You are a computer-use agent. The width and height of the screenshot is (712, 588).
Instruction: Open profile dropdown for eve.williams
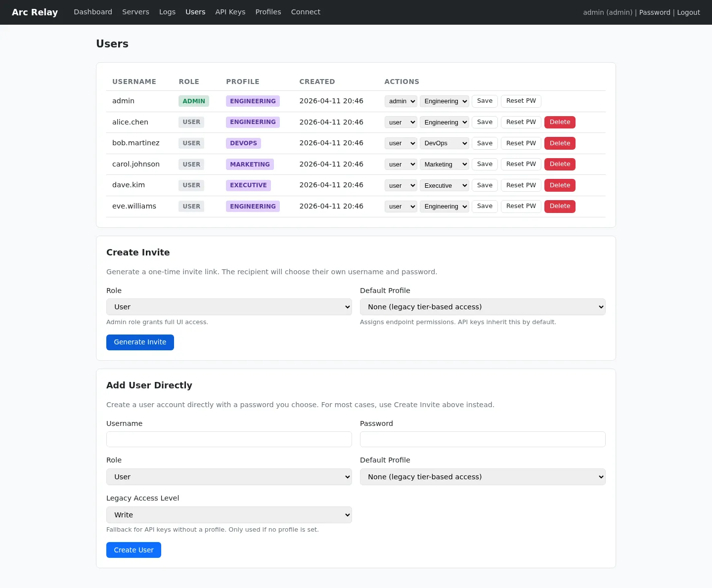[445, 207]
